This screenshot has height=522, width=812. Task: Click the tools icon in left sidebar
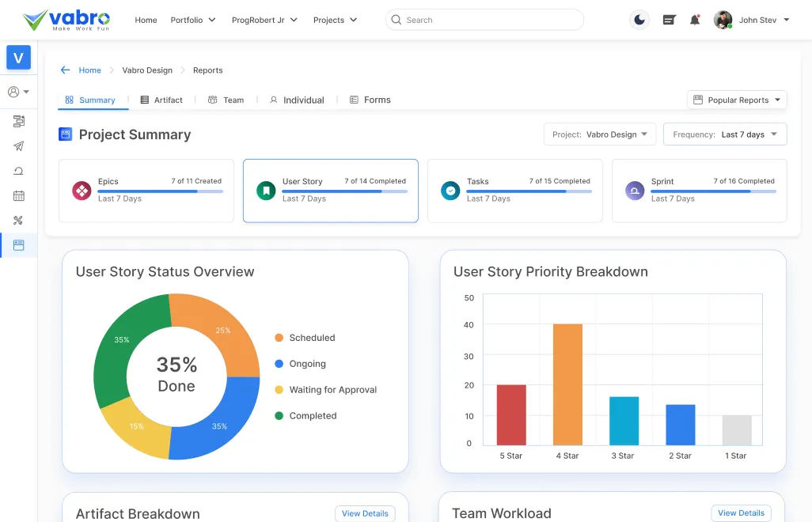pyautogui.click(x=19, y=220)
